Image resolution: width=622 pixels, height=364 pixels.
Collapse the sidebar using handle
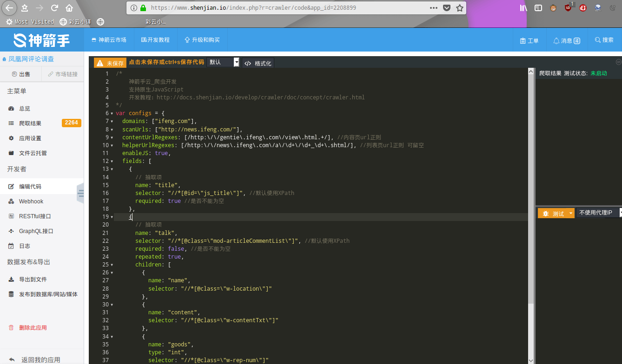pos(80,193)
